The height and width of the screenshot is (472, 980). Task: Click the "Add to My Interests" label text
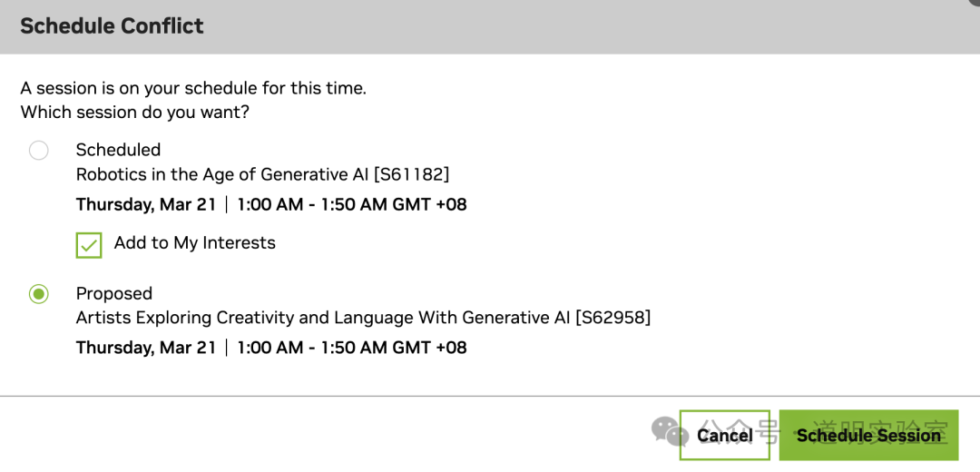point(194,243)
